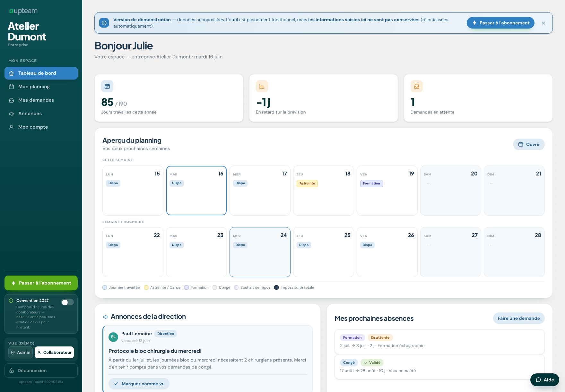
Task: Open the Formation échographie absence entry
Action: (439, 342)
